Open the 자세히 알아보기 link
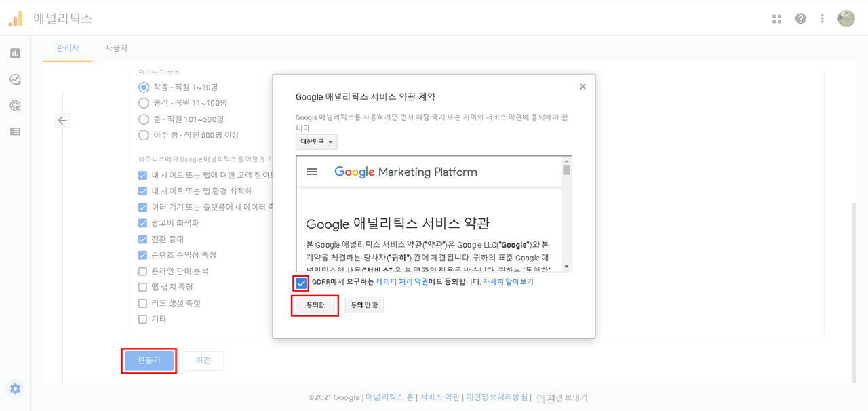 coord(508,281)
